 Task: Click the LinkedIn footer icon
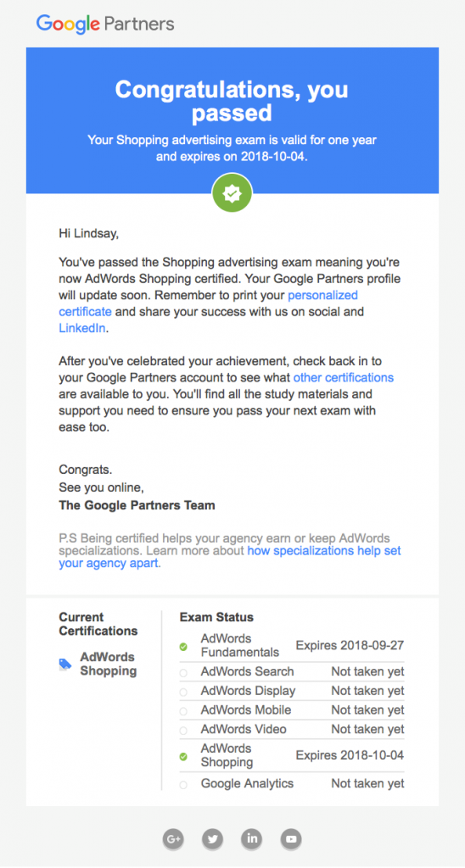pyautogui.click(x=252, y=838)
